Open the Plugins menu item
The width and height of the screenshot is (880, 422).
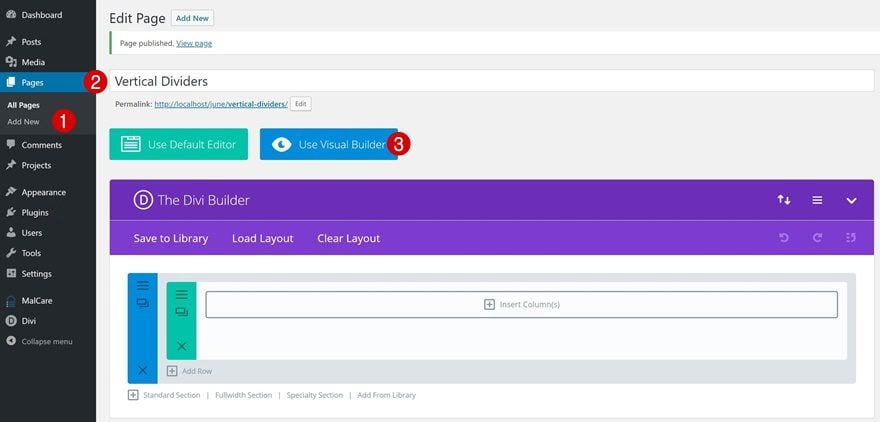pos(35,213)
